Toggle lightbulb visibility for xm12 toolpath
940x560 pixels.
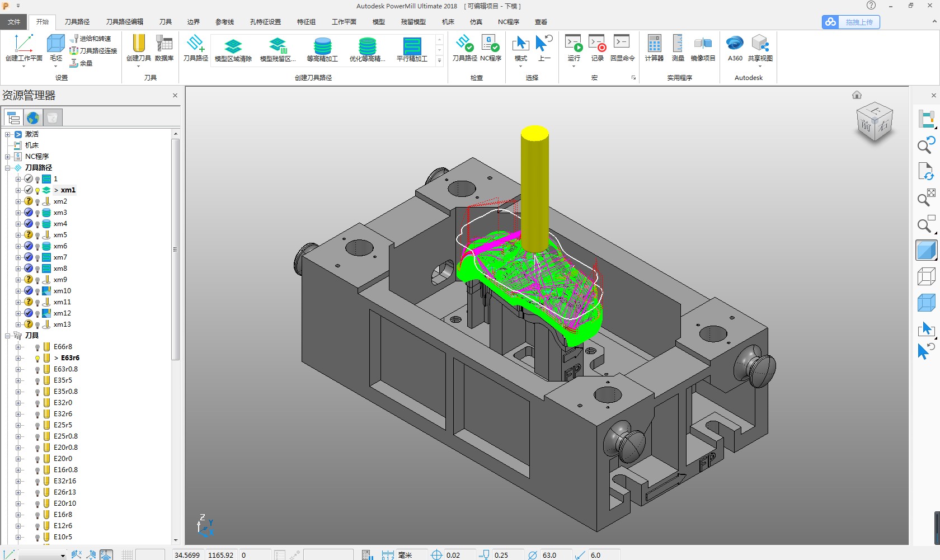click(37, 314)
